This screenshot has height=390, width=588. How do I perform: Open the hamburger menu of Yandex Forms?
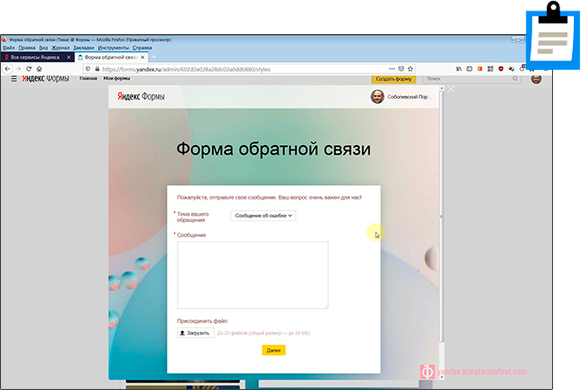(x=14, y=79)
